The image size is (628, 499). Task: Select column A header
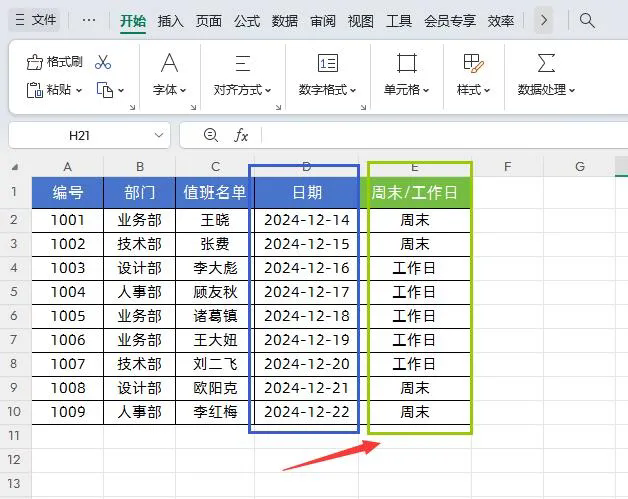coord(67,167)
